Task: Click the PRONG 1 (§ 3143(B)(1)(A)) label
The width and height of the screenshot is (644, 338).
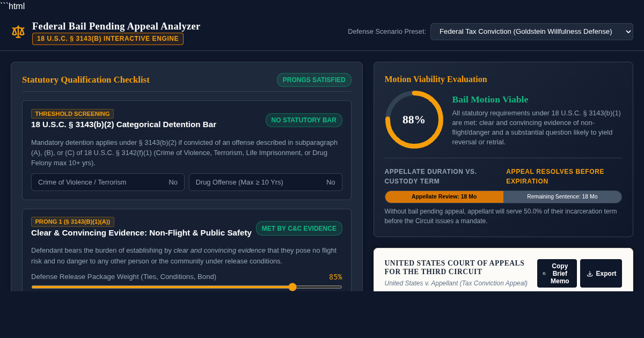Action: (x=72, y=222)
